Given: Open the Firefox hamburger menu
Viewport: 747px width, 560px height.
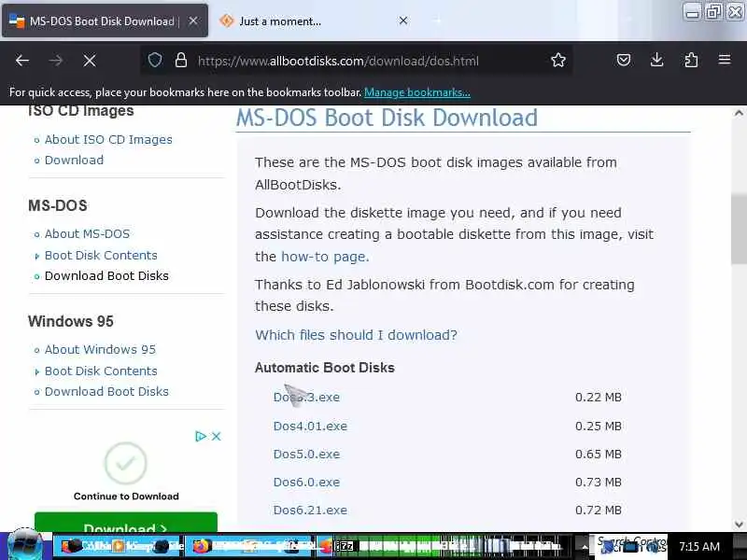Looking at the screenshot, I should point(725,60).
